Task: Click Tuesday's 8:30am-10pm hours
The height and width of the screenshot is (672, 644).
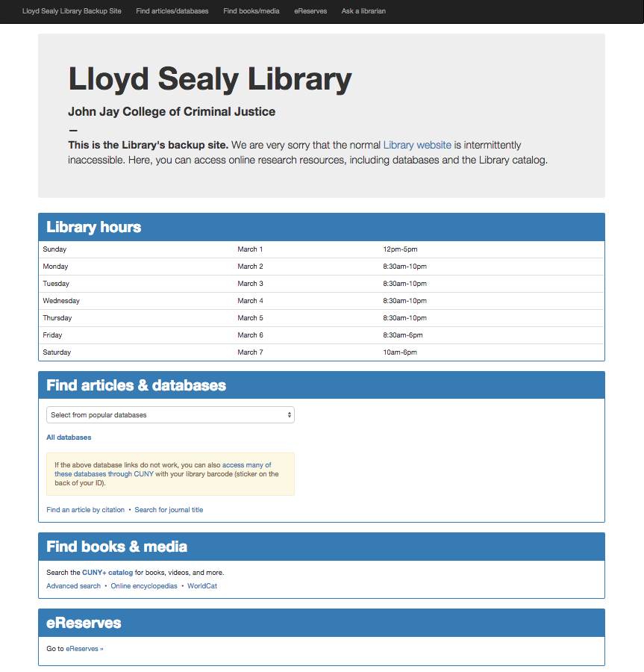Action: 404,284
